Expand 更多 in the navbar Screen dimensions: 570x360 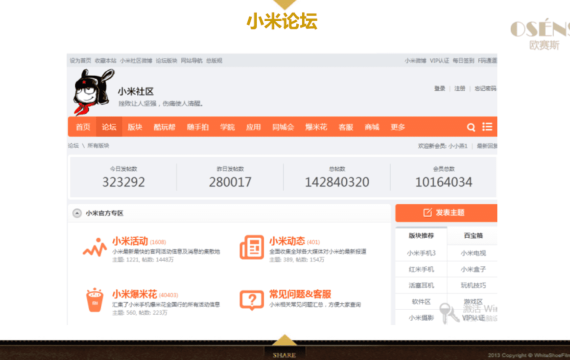(398, 127)
